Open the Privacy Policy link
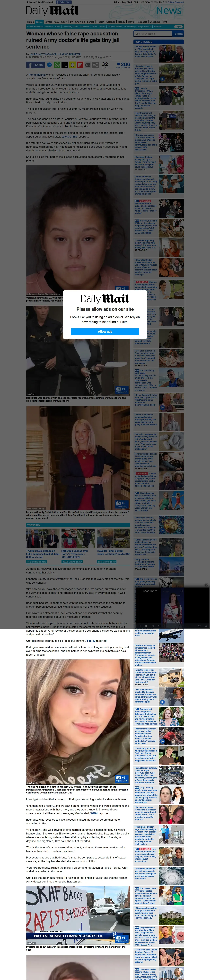The height and width of the screenshot is (980, 210). pyautogui.click(x=34, y=2)
